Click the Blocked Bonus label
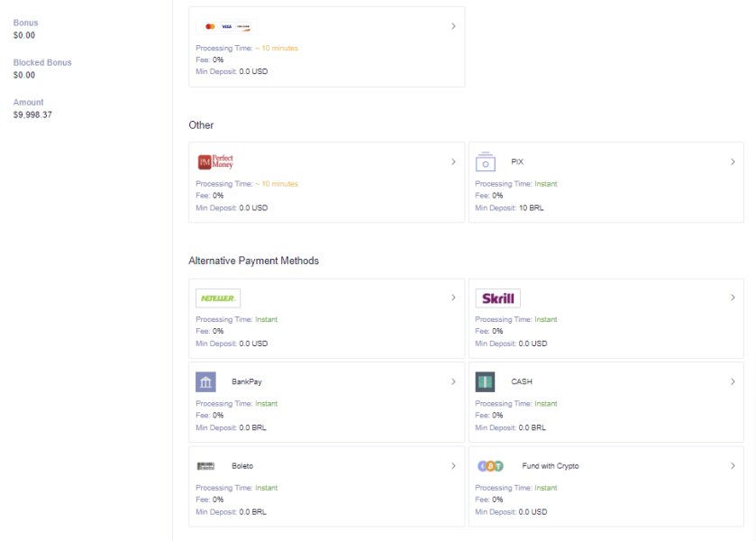Image resolution: width=756 pixels, height=541 pixels. 42,63
